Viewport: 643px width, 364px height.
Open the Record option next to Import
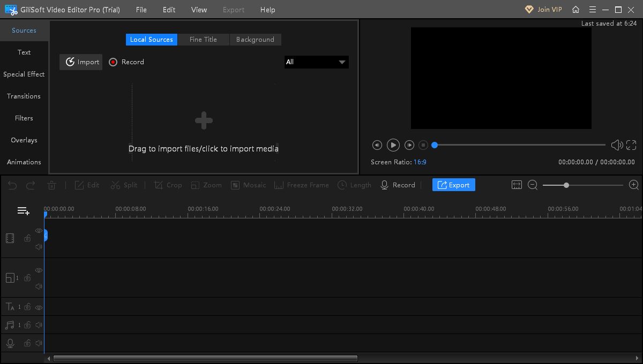click(x=126, y=62)
